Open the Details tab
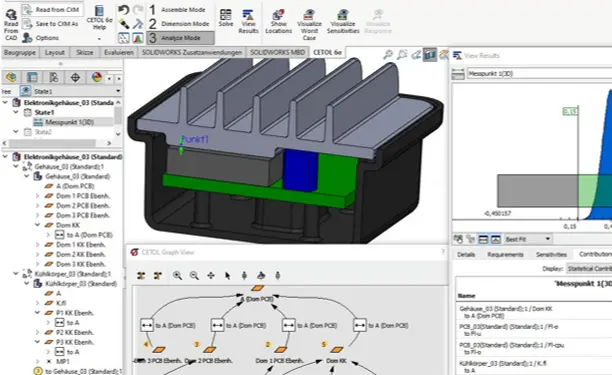Screen dimensions: 612x375 coord(466,254)
